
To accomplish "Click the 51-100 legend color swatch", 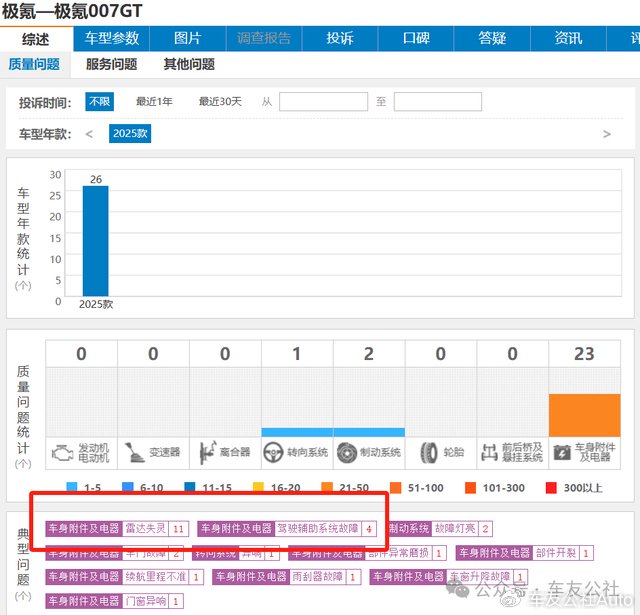I will [396, 488].
